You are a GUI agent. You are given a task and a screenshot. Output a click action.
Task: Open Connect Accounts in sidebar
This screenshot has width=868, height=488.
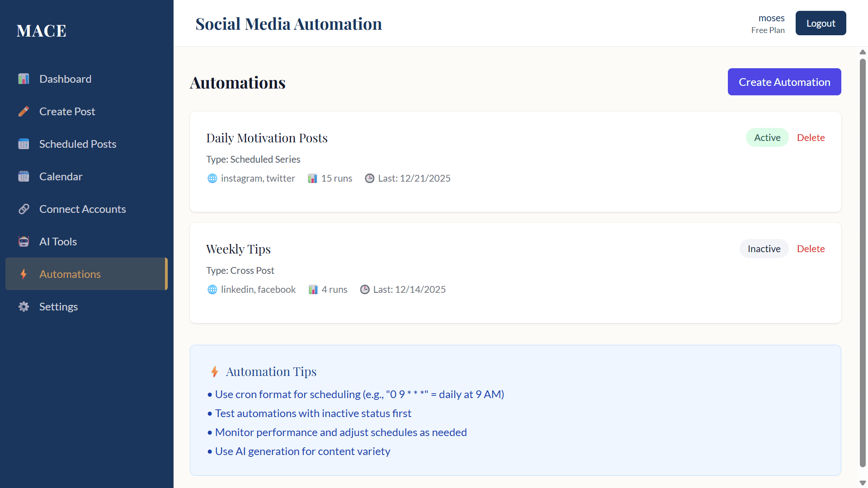pyautogui.click(x=82, y=209)
